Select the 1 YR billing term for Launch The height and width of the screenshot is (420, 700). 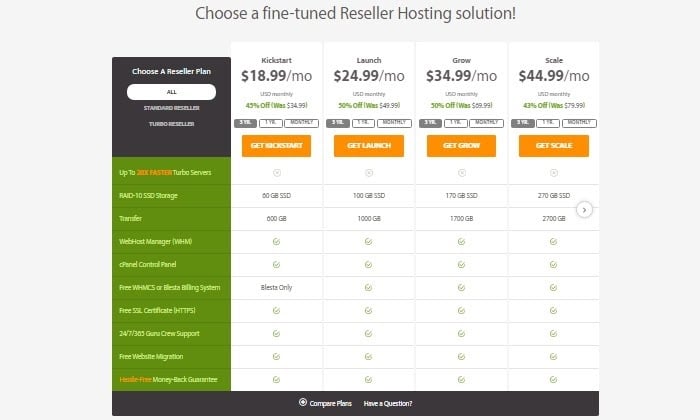pyautogui.click(x=363, y=123)
